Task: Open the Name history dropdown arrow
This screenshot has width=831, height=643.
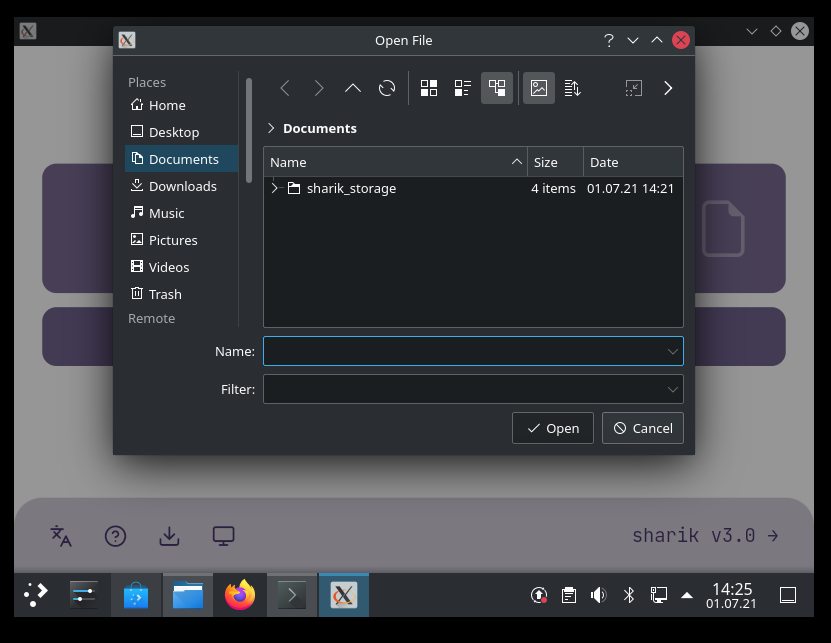Action: tap(673, 351)
